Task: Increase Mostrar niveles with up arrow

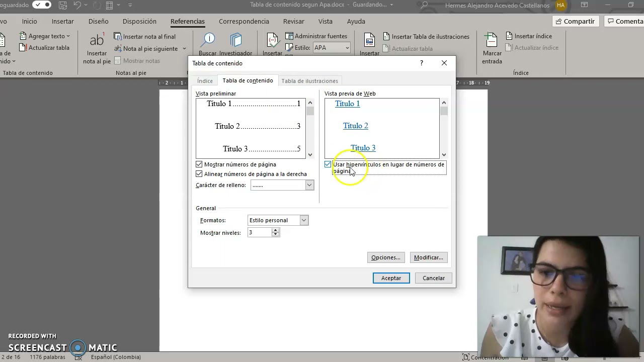Action: click(275, 230)
